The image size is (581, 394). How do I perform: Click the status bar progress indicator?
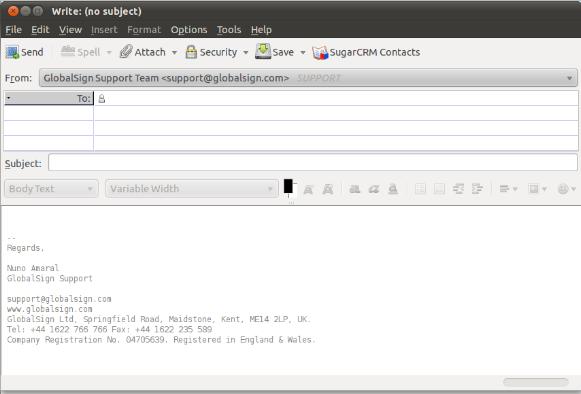click(535, 382)
